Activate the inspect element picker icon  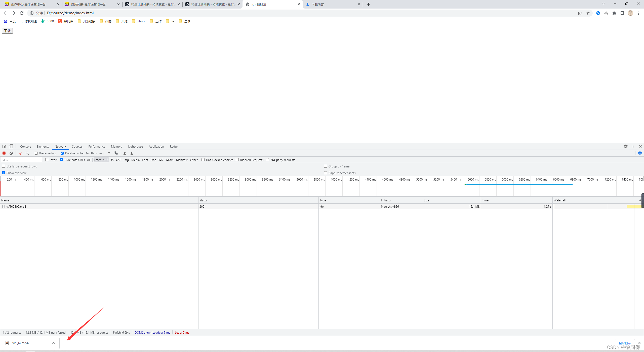click(x=4, y=146)
